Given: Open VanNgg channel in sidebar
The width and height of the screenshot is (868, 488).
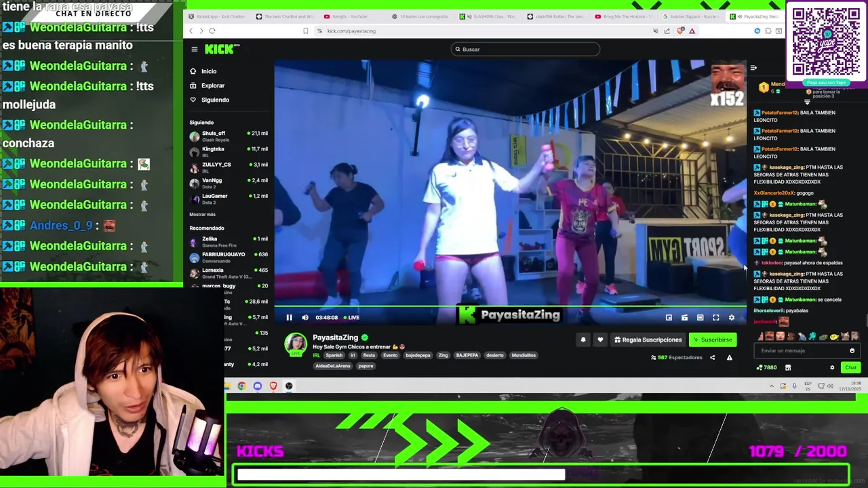Looking at the screenshot, I should [229, 183].
